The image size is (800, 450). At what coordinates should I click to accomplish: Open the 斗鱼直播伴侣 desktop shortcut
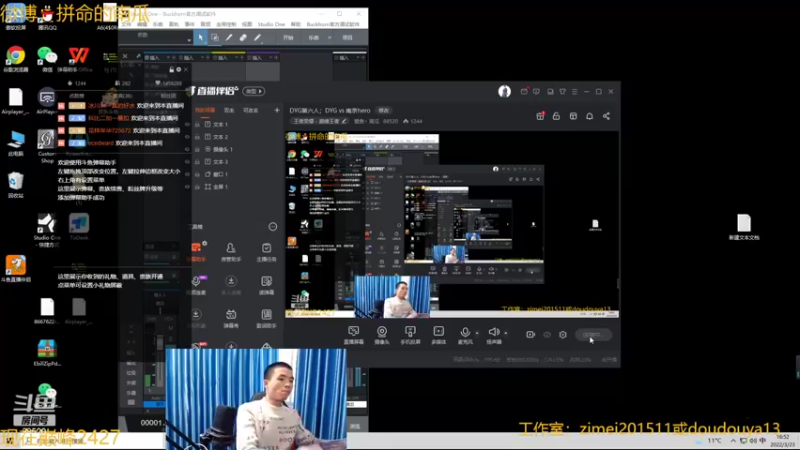[16, 269]
